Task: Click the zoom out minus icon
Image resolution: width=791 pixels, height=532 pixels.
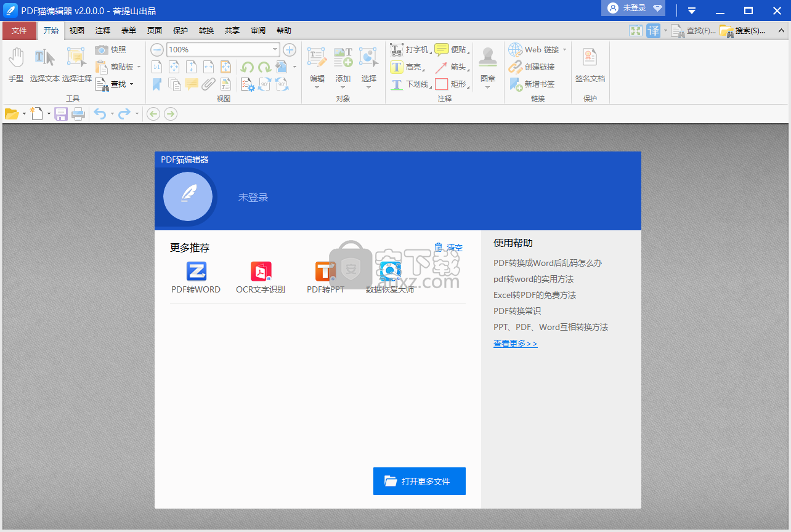Action: coord(157,50)
